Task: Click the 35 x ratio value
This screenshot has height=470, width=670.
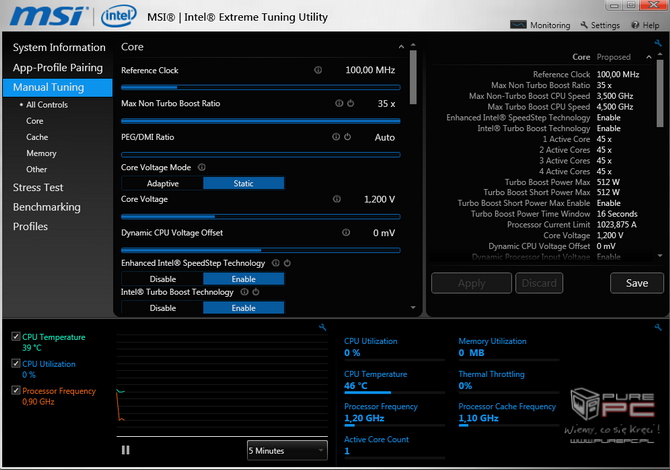Action: (x=386, y=103)
